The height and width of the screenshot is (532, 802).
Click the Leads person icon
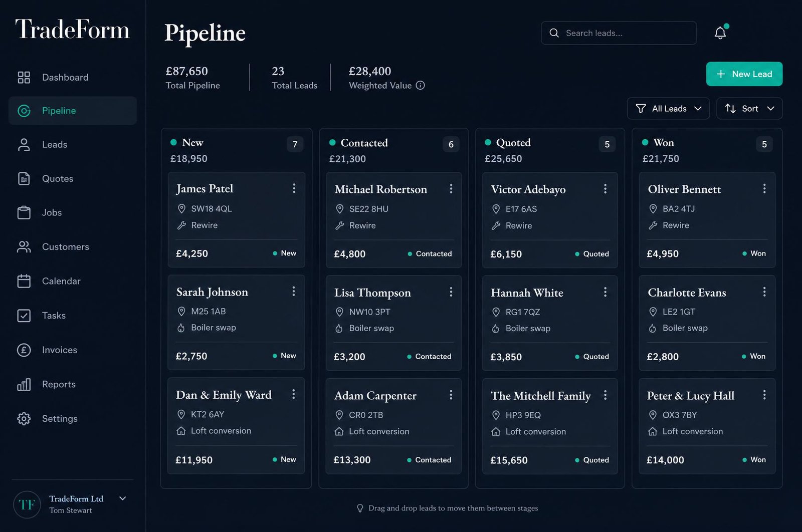click(x=24, y=145)
